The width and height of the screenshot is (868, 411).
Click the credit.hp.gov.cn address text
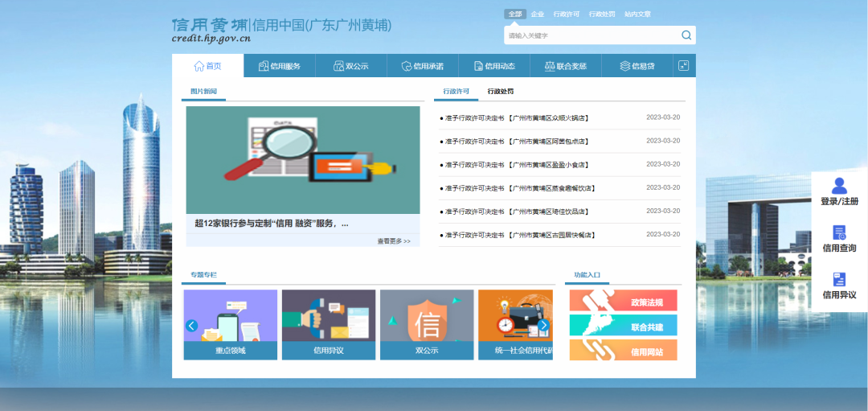(211, 39)
